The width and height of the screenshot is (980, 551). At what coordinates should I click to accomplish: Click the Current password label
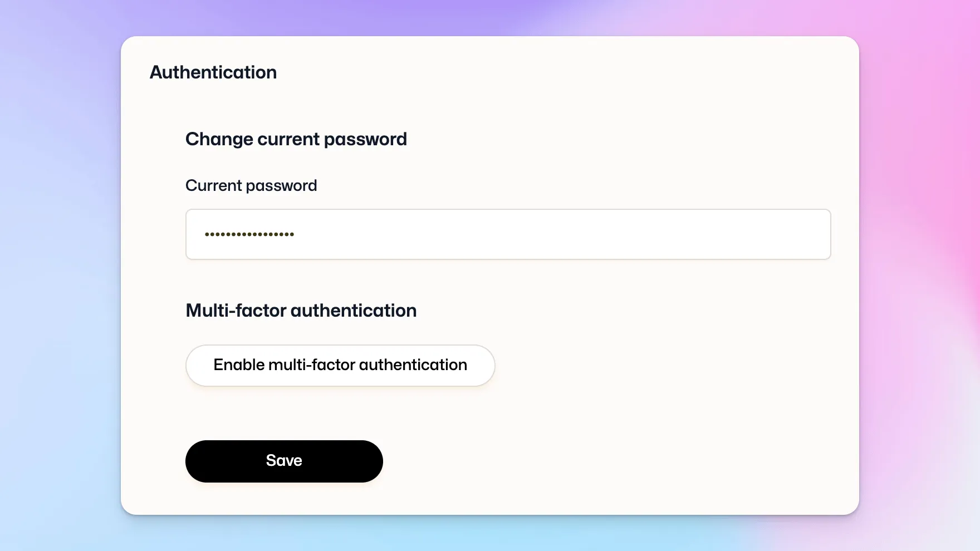click(x=251, y=185)
